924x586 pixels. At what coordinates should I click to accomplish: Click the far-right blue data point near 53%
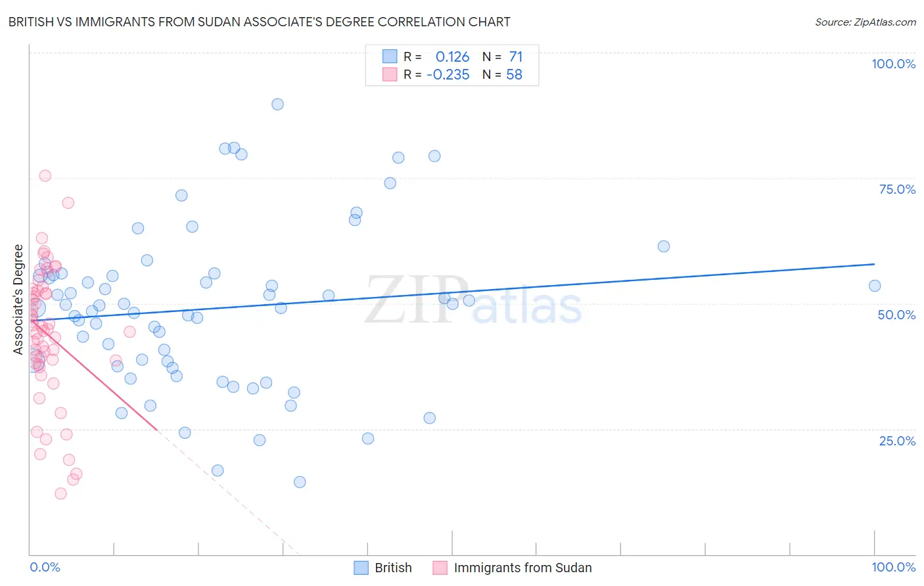click(874, 286)
